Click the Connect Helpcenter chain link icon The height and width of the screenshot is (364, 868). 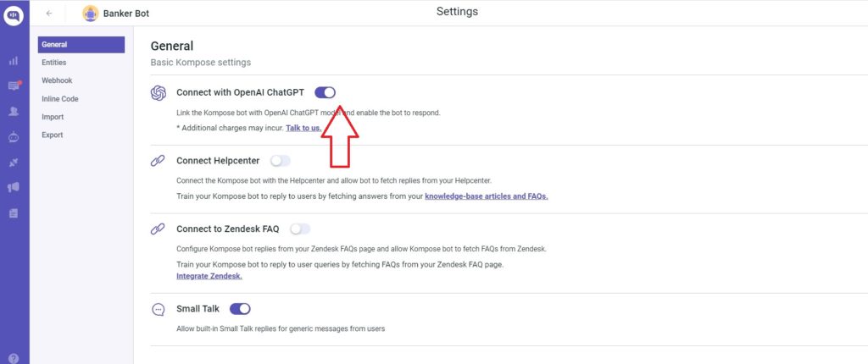[158, 161]
